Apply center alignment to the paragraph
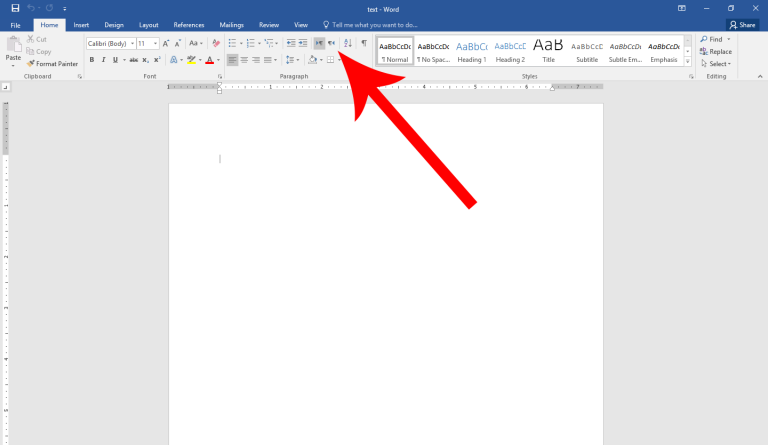 tap(244, 60)
